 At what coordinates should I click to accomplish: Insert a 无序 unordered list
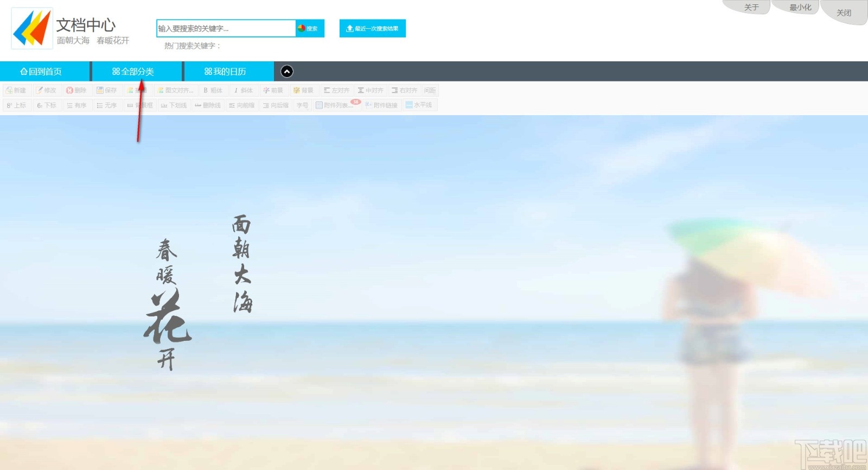[x=107, y=105]
